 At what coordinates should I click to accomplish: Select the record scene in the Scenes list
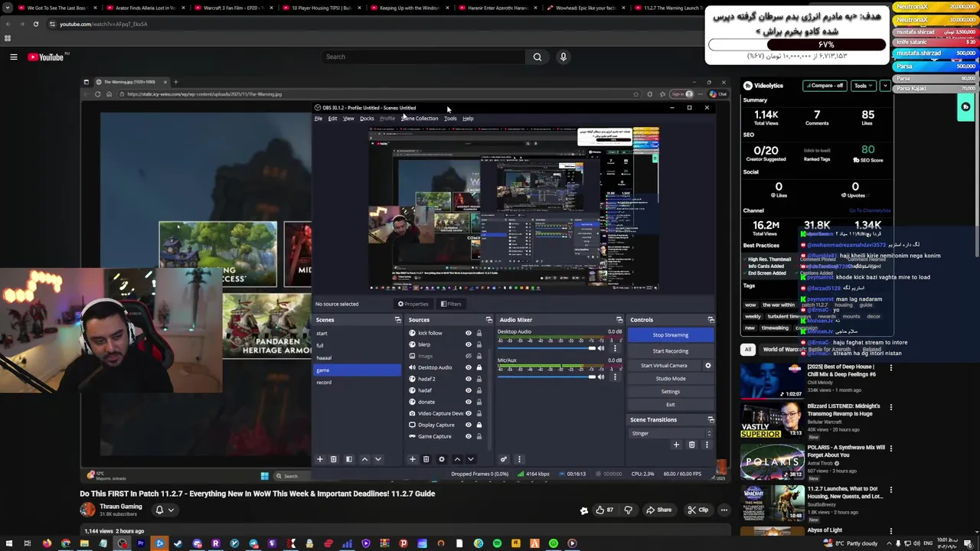[x=358, y=383]
